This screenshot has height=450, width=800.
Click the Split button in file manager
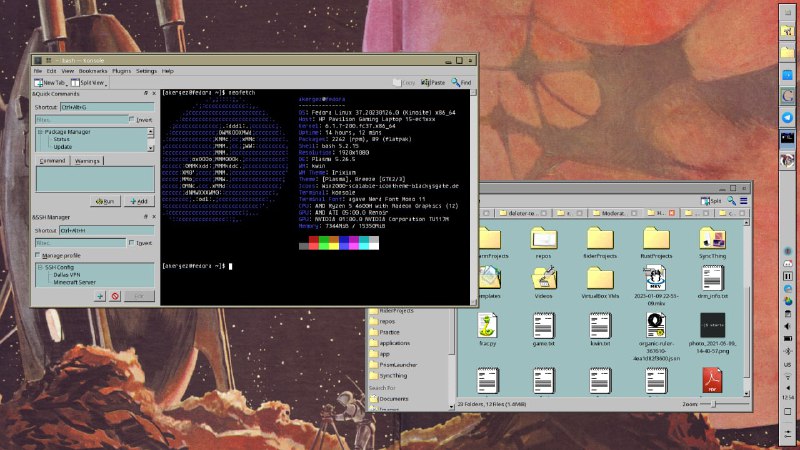711,201
